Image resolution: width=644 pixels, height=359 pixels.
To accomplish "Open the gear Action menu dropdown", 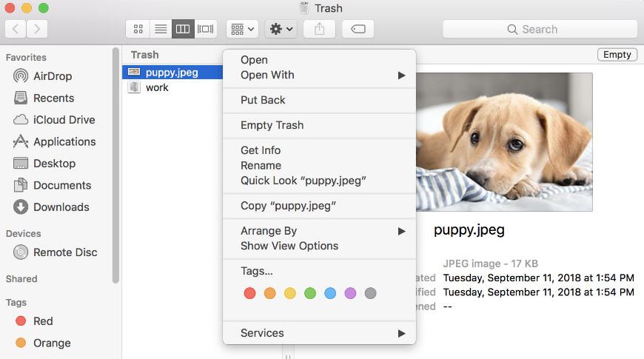I will tap(281, 29).
